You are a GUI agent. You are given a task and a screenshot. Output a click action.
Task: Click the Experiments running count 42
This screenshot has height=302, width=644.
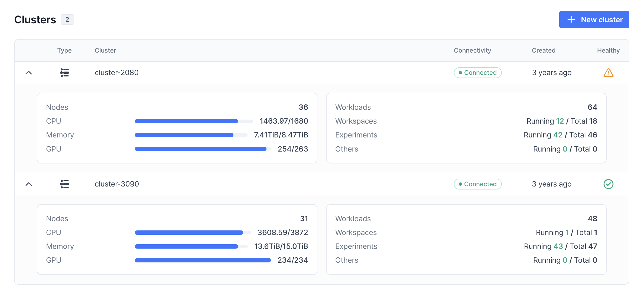point(558,135)
